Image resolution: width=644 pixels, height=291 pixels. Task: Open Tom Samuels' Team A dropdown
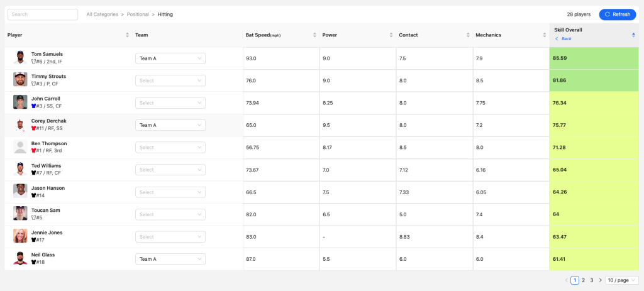170,58
